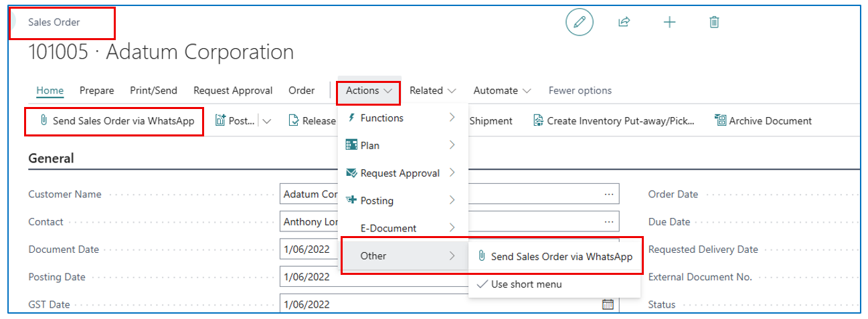Click Archive Document toolbar action
The height and width of the screenshot is (319, 868).
[763, 121]
